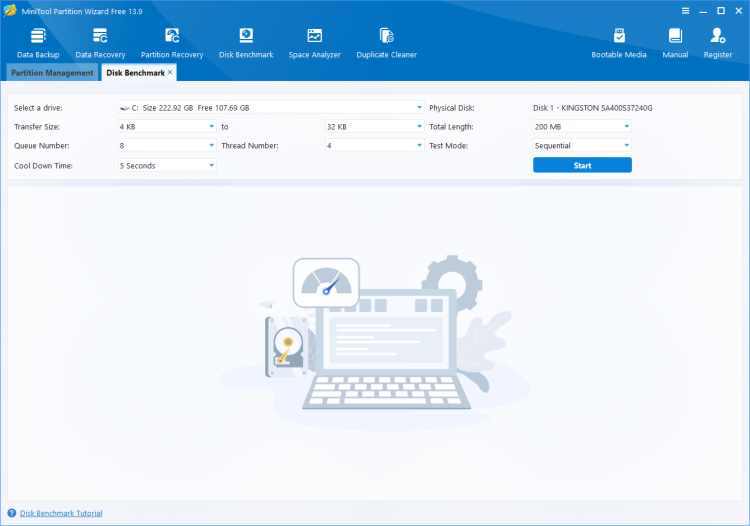Open the 32 KB transfer size dropdown
This screenshot has width=750, height=526.
tap(375, 127)
